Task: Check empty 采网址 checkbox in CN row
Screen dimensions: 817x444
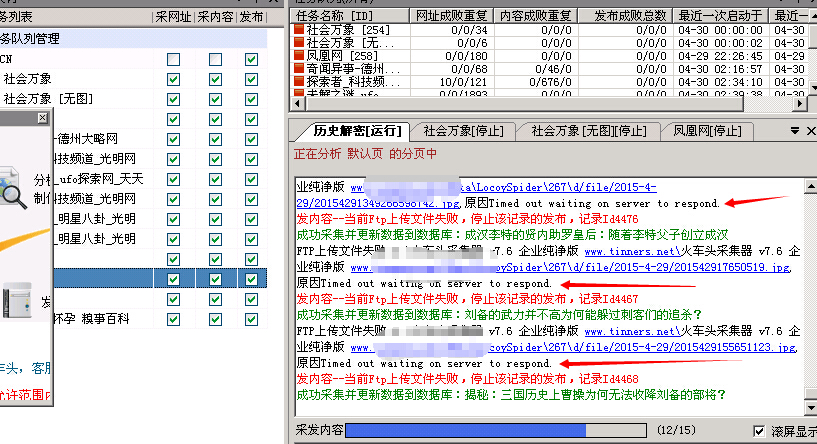Action: [x=173, y=60]
